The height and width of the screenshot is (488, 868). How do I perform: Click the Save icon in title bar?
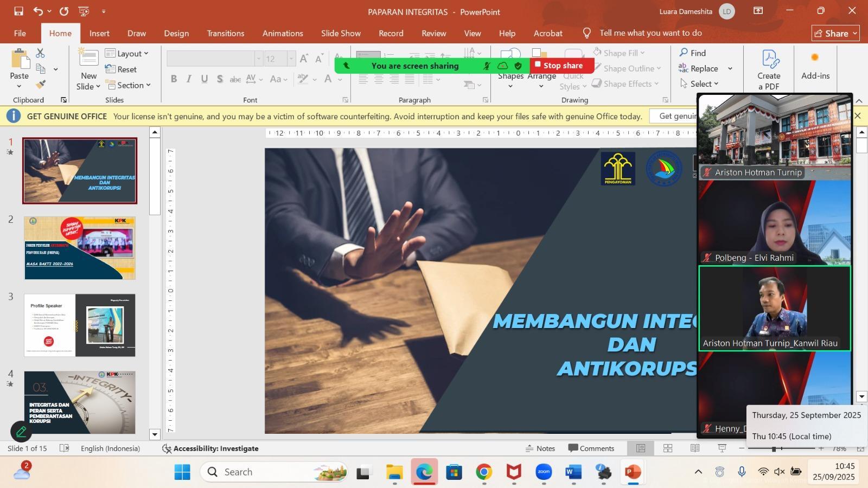pos(18,11)
